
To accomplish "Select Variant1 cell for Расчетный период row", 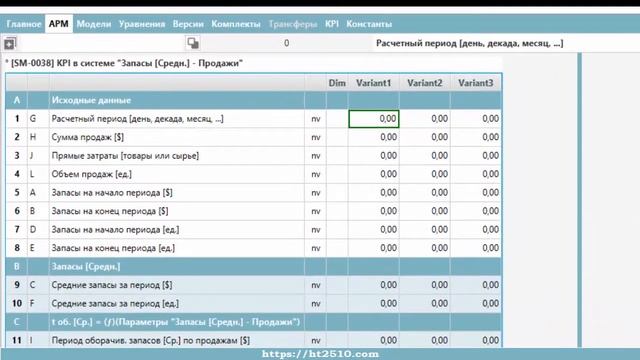I will 374,119.
